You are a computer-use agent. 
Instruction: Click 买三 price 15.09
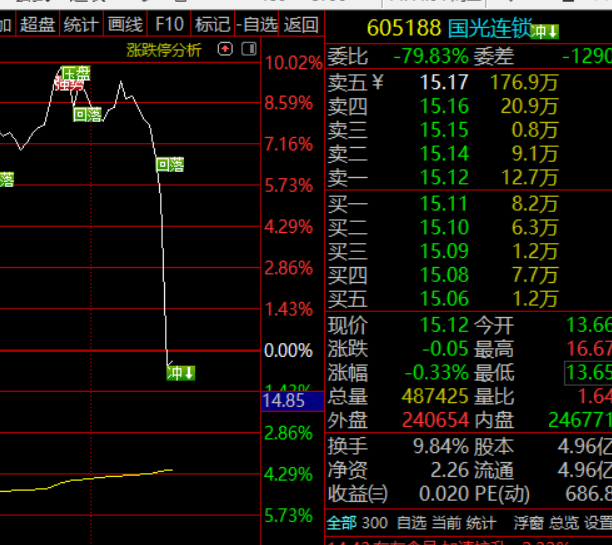pyautogui.click(x=444, y=251)
